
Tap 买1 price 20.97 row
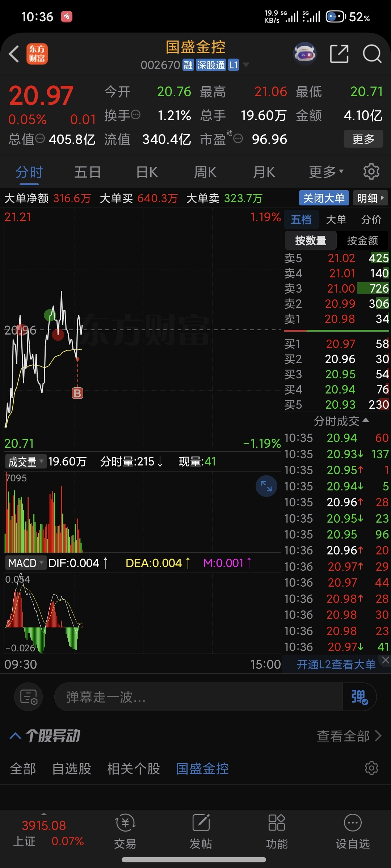click(x=336, y=344)
